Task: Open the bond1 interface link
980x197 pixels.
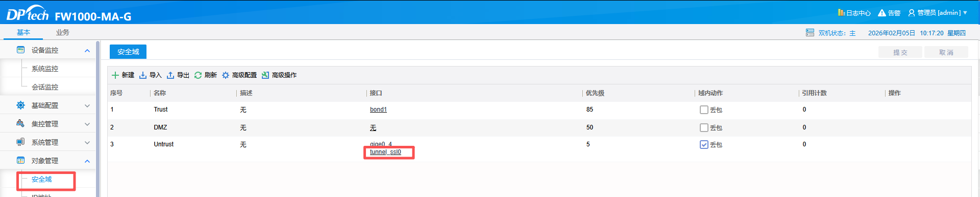Action: coord(378,110)
